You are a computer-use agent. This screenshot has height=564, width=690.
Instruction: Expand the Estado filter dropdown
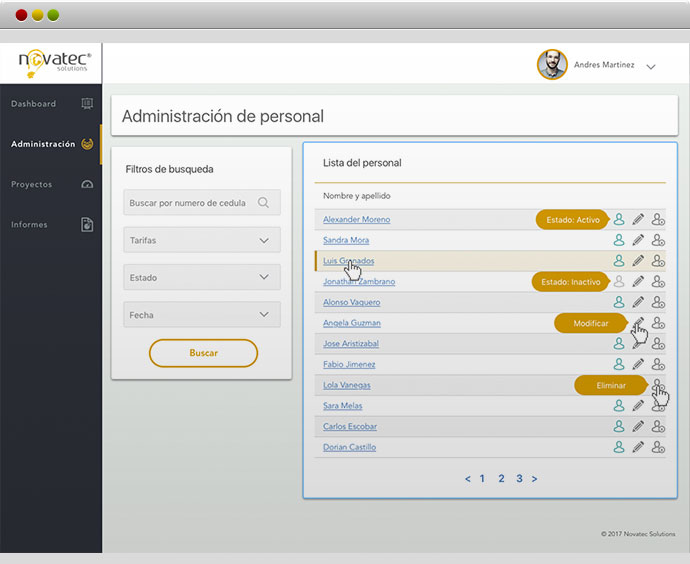[x=202, y=277]
